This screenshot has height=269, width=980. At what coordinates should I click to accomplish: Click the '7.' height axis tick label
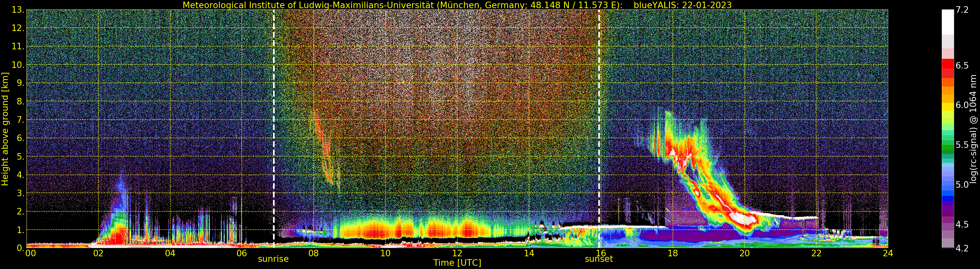(21, 120)
